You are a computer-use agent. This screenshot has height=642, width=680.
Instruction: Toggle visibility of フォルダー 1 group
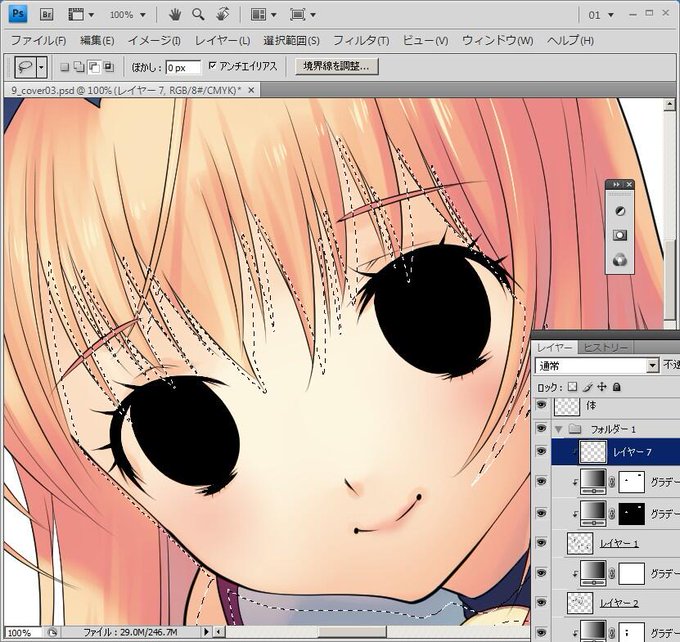pos(541,428)
